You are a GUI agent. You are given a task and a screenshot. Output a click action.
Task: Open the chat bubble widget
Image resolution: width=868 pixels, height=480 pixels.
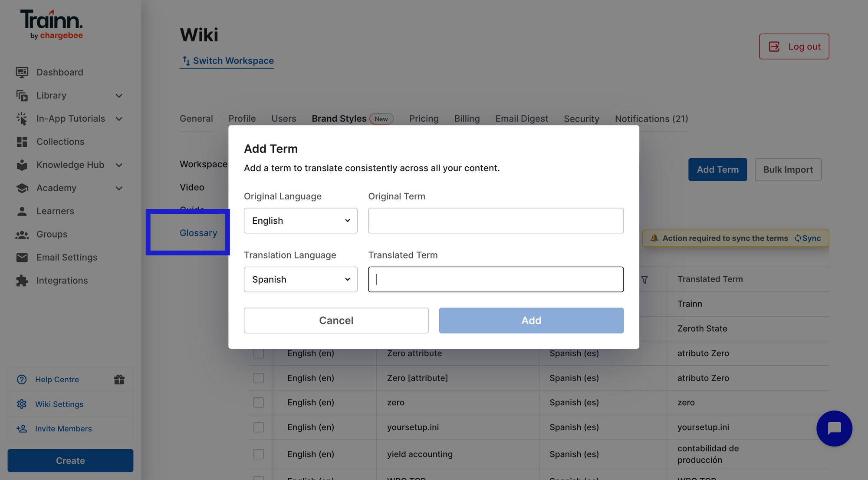click(834, 428)
